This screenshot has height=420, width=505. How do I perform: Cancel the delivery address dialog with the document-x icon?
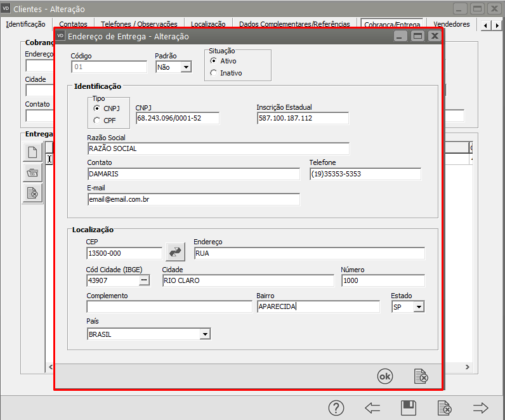421,376
